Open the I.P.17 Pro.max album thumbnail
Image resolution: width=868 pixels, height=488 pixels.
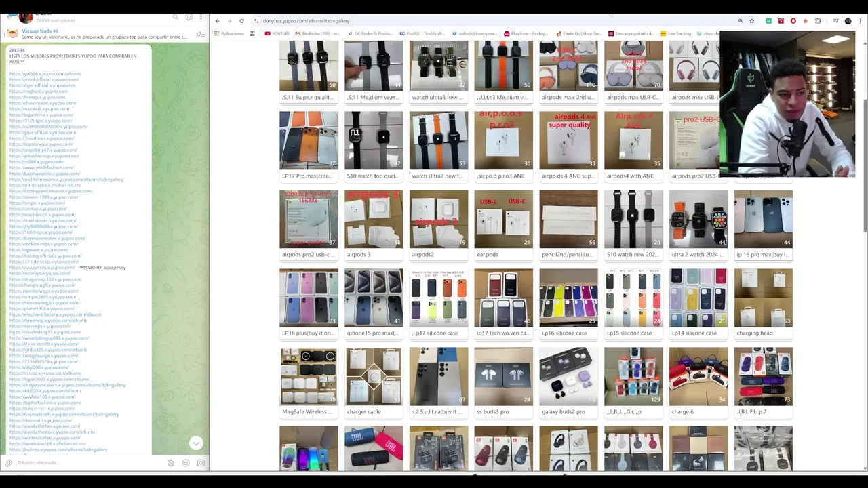[x=309, y=140]
